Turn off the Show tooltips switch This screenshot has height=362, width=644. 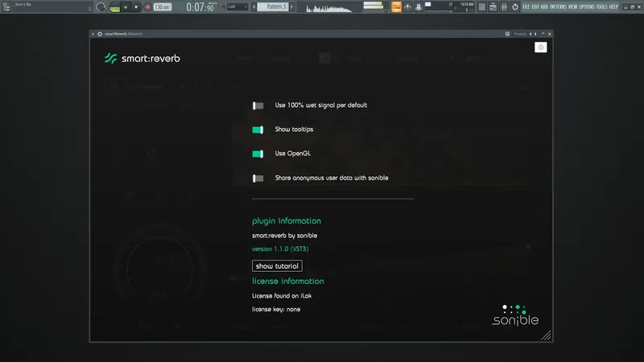click(x=258, y=130)
